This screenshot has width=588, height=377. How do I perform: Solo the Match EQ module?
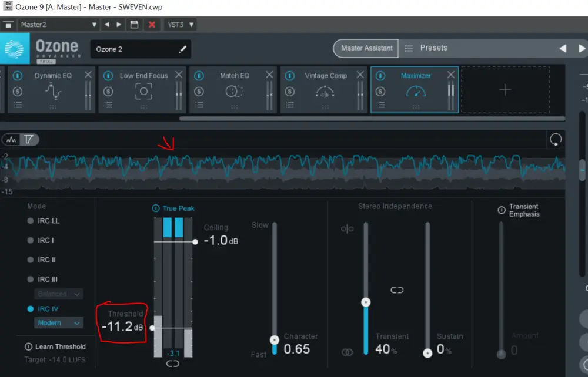[199, 92]
